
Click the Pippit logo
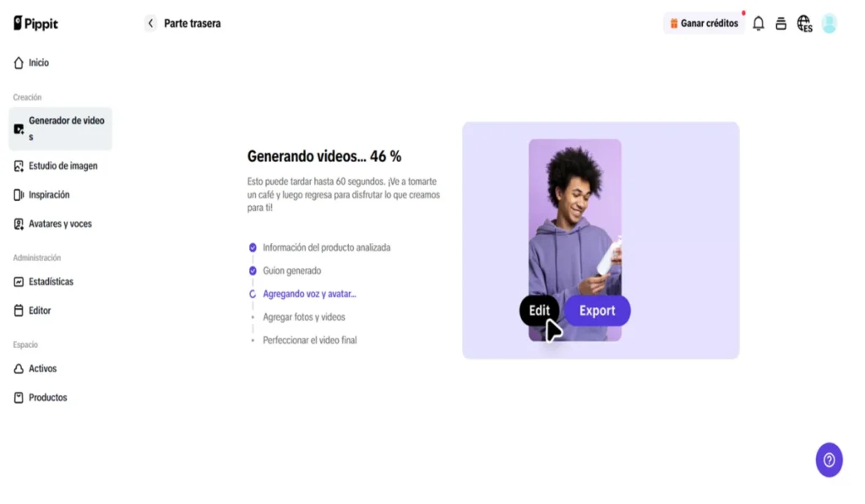(35, 23)
